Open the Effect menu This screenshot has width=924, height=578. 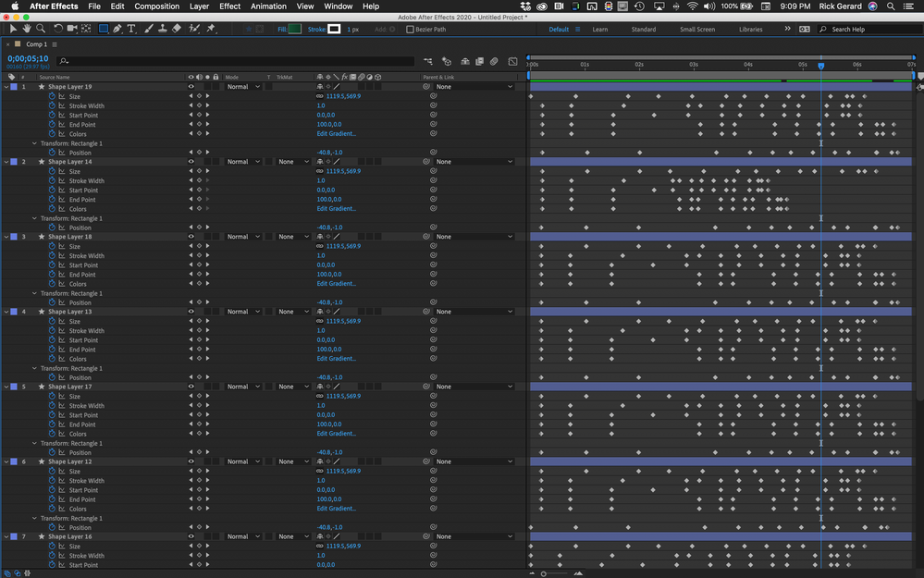(229, 6)
